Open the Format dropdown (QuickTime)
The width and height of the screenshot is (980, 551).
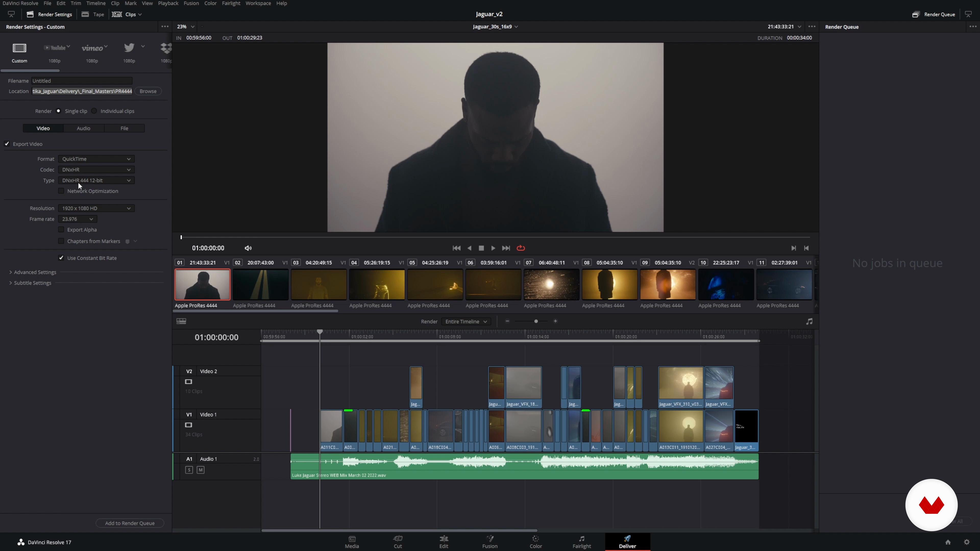96,159
